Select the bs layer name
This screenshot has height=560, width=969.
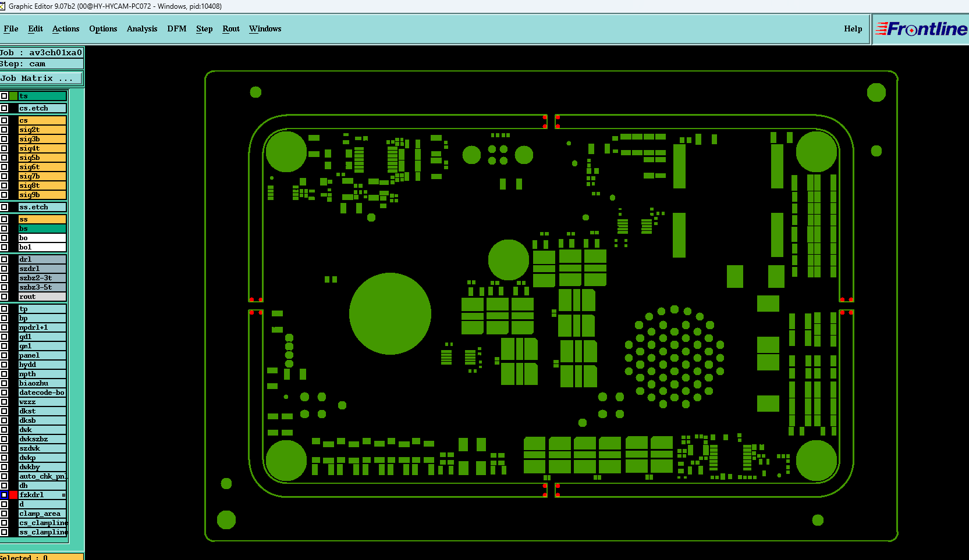42,229
